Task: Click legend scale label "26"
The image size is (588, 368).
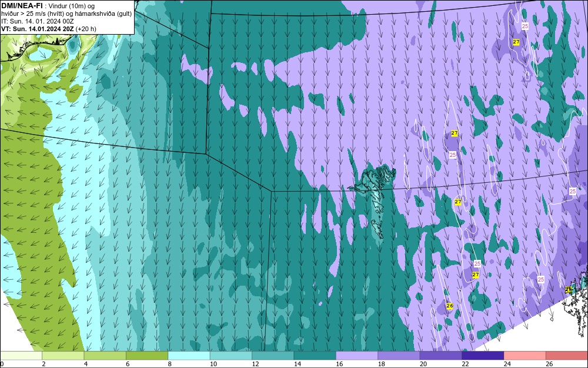Action: pos(549,364)
